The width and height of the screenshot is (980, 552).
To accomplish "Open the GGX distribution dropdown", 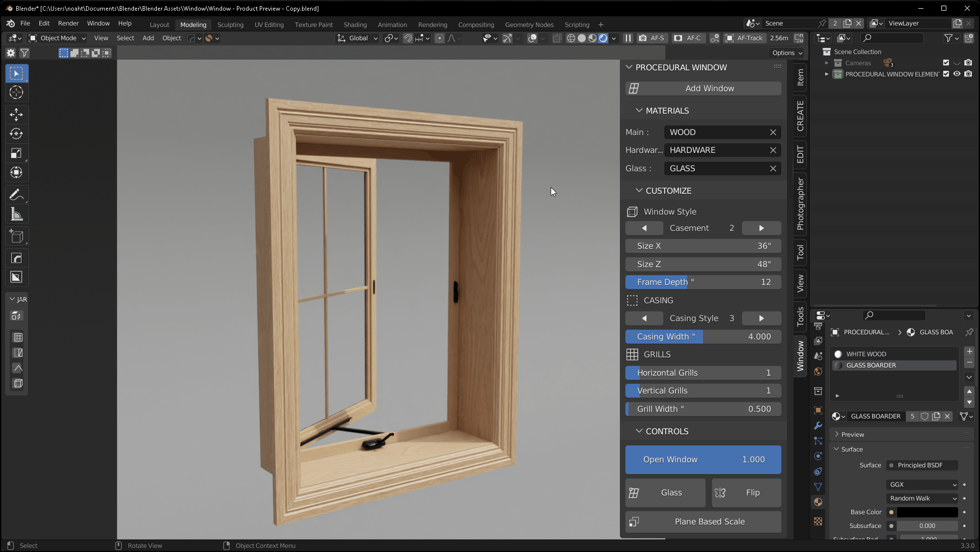I will pos(922,485).
